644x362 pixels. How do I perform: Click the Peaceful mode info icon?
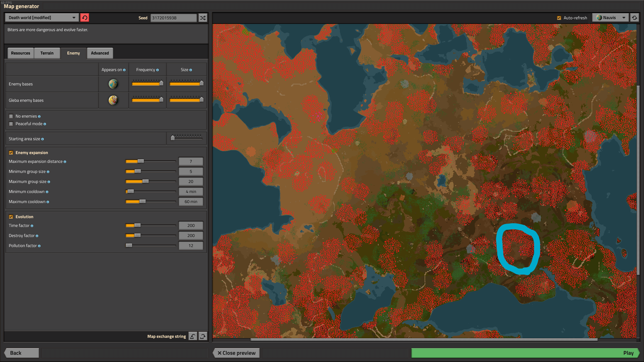[45, 124]
